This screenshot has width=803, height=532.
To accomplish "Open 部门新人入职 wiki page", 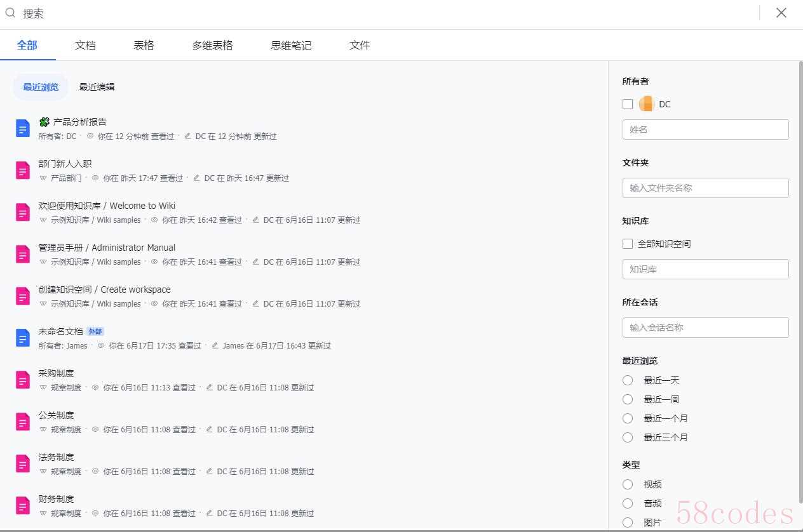I will [x=65, y=164].
